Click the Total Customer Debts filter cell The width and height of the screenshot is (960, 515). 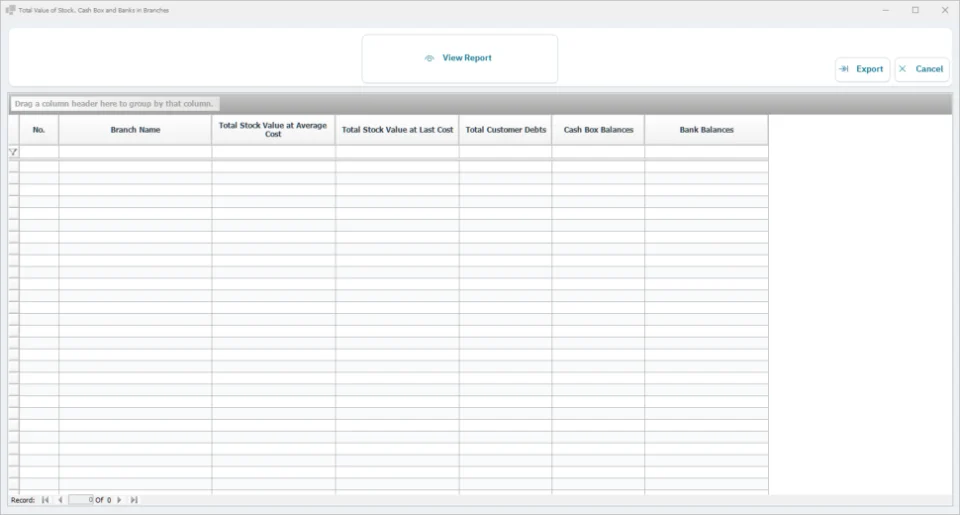click(506, 152)
